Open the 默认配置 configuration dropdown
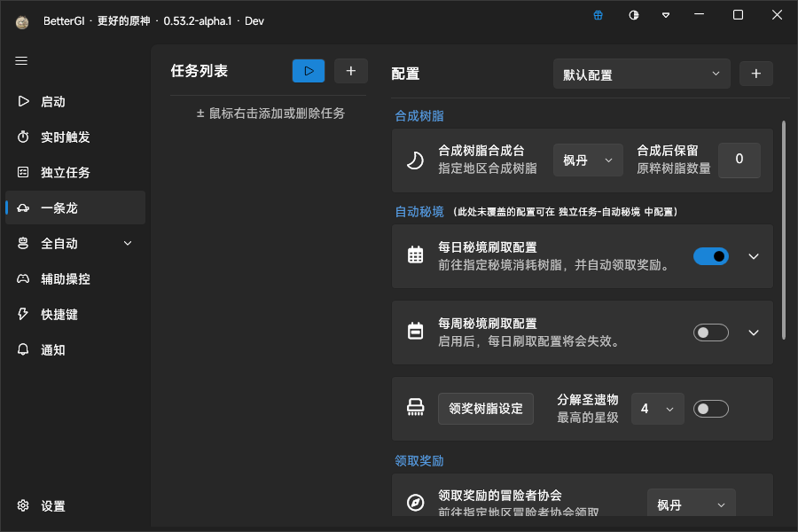The height and width of the screenshot is (532, 798). click(641, 74)
